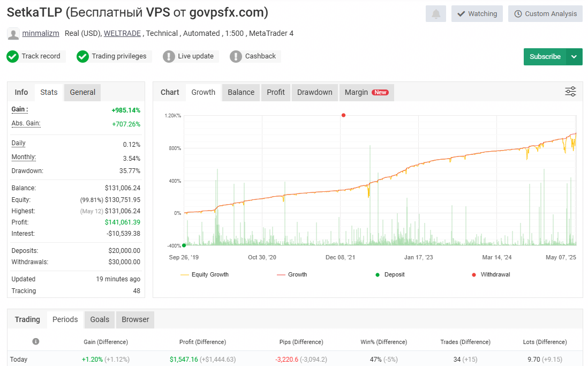Switch to the Browser tab
588x366 pixels.
coord(135,319)
